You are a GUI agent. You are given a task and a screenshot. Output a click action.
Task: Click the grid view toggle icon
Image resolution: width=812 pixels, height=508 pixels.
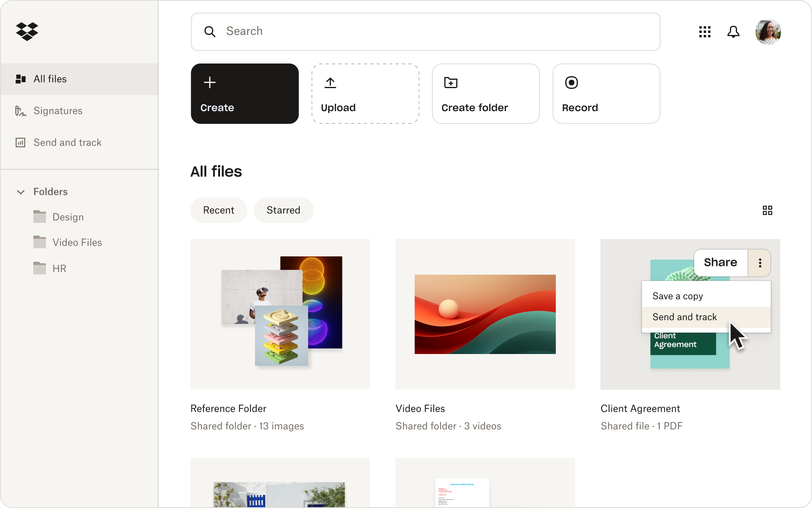point(768,210)
